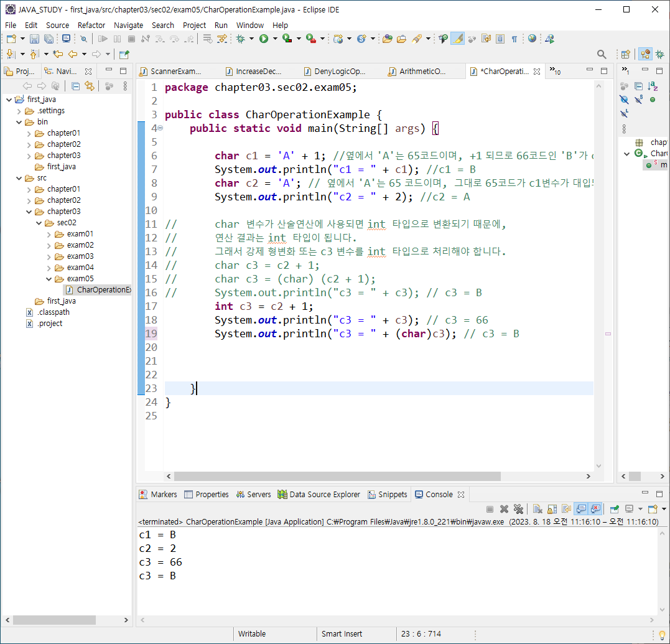The height and width of the screenshot is (644, 670).
Task: Select CharOperationExample file in tree
Action: tap(98, 290)
